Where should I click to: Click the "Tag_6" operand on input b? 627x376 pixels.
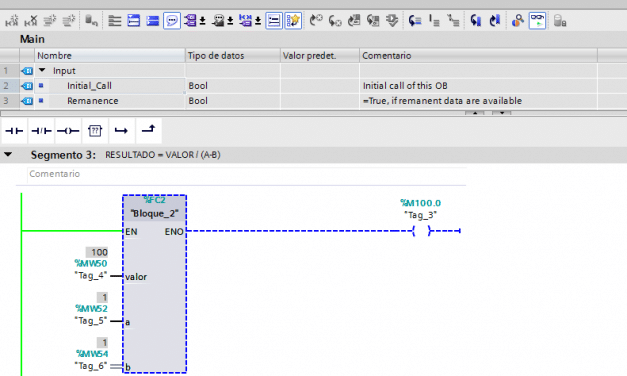pyautogui.click(x=91, y=366)
